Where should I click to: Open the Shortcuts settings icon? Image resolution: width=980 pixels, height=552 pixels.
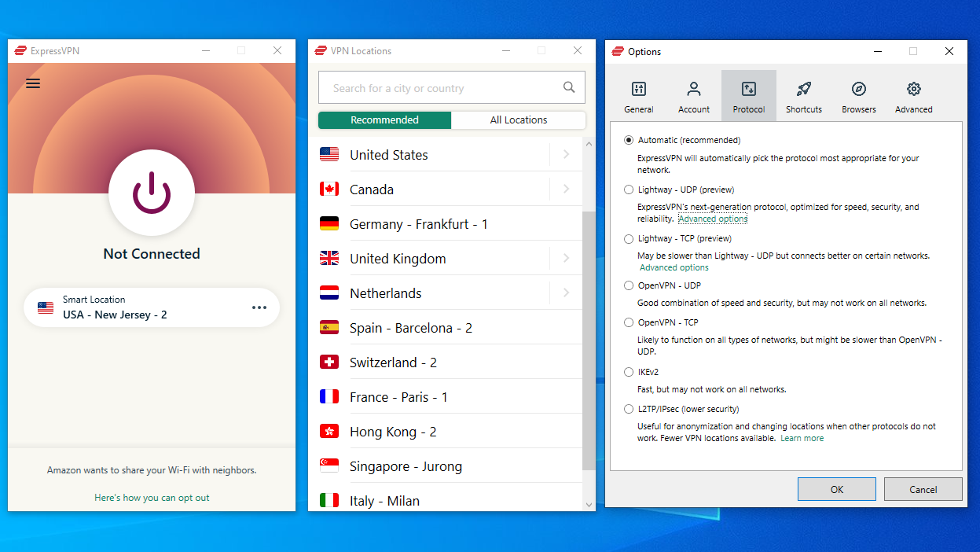[803, 95]
